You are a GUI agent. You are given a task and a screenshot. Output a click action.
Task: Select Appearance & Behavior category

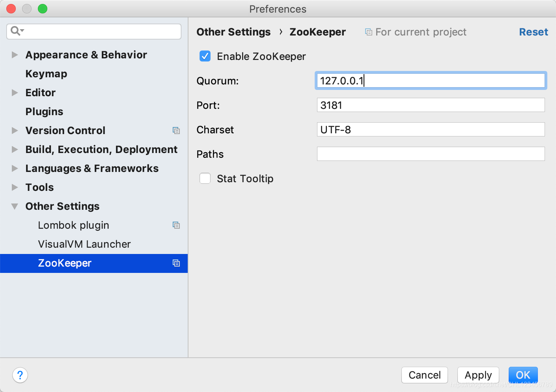(86, 55)
